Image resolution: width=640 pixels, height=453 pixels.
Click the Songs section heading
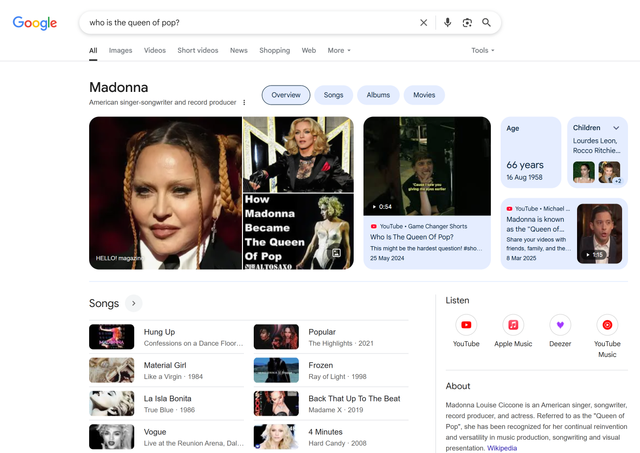pyautogui.click(x=104, y=304)
